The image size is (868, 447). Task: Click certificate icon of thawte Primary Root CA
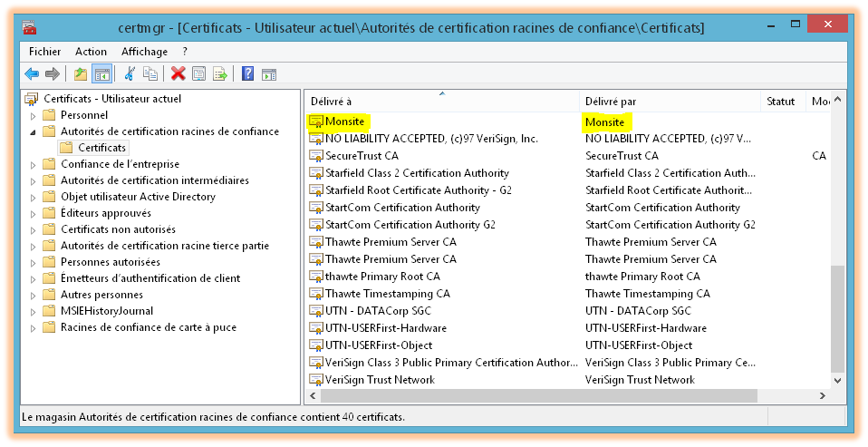tap(316, 277)
